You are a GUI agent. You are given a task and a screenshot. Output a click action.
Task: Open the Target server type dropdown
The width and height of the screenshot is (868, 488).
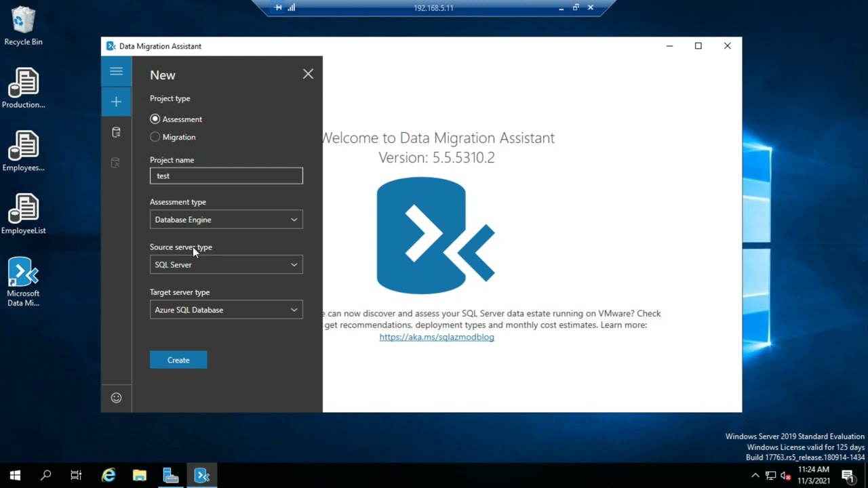pyautogui.click(x=226, y=310)
